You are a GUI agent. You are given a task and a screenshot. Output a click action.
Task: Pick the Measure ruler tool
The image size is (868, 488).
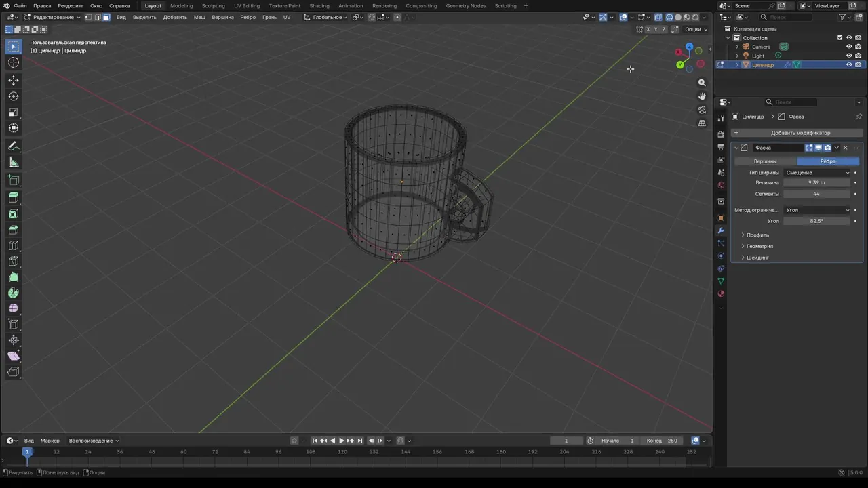click(14, 163)
